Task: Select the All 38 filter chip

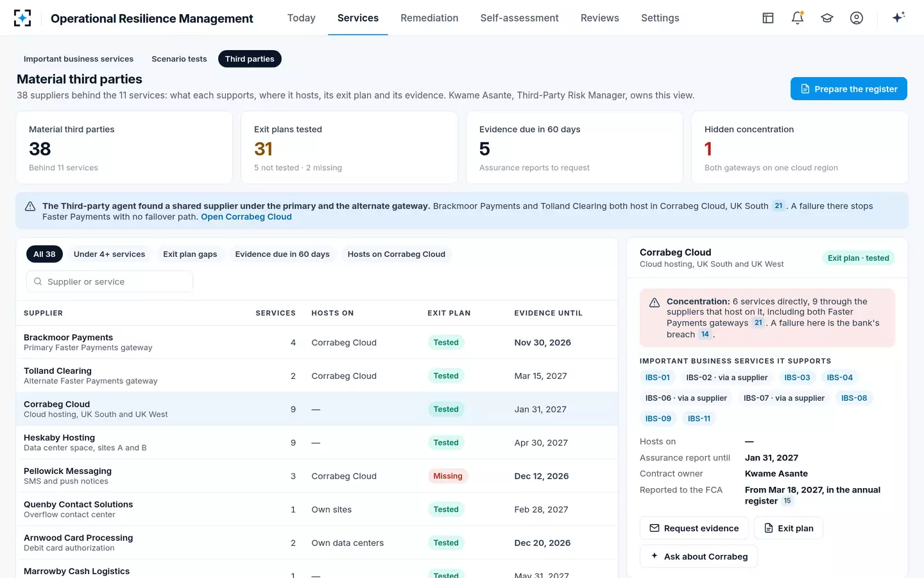Action: click(x=44, y=254)
